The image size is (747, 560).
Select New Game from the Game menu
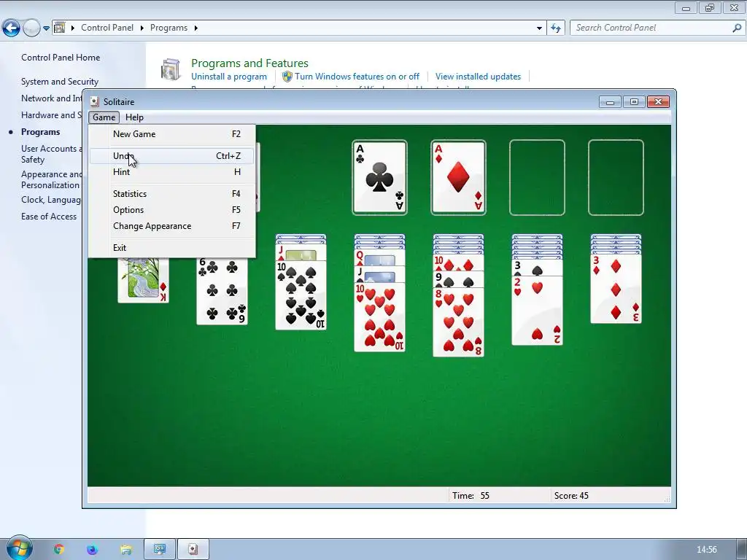tap(171, 134)
